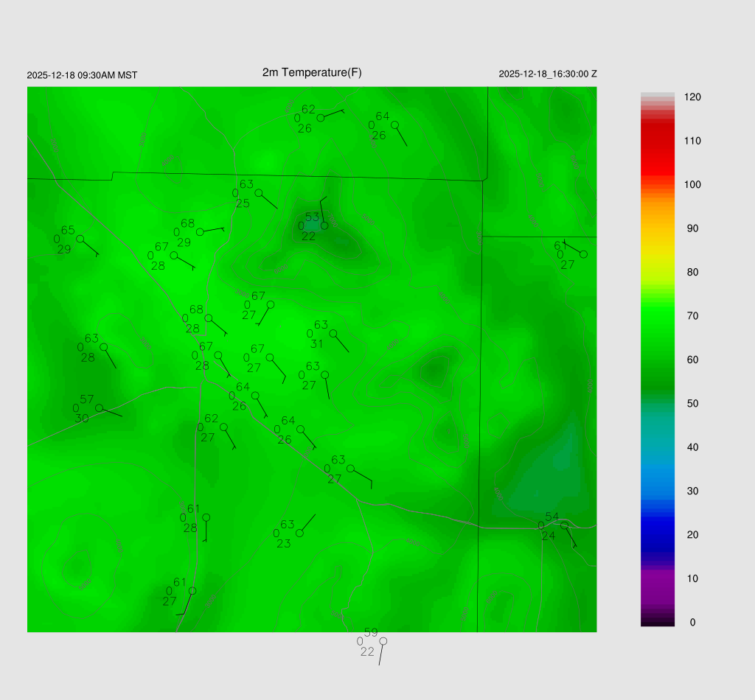The image size is (755, 700).
Task: Click the station marker showing 54 and 24
Action: coord(565,525)
